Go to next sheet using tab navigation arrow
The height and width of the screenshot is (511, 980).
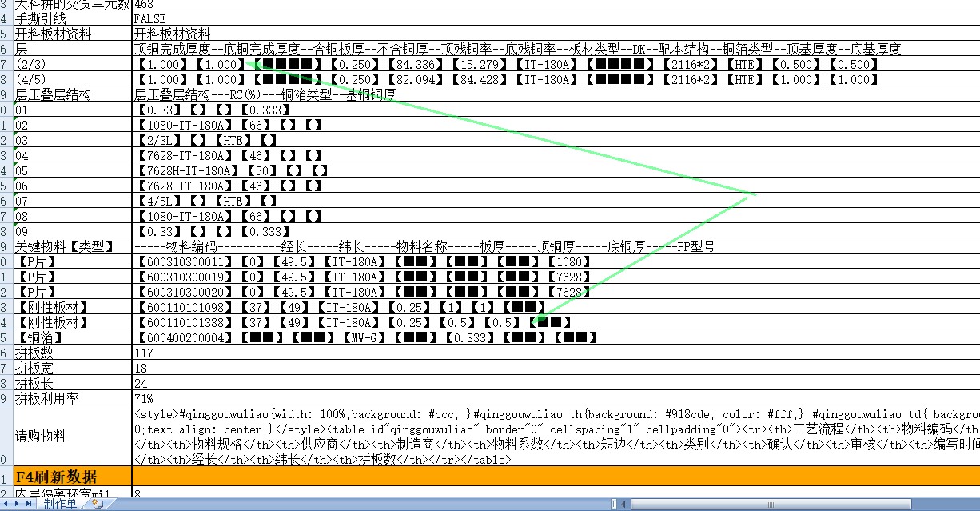pyautogui.click(x=18, y=504)
